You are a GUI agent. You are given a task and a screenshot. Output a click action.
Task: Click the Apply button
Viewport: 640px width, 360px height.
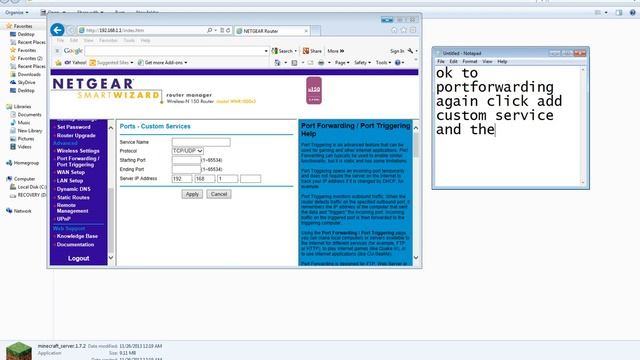192,194
